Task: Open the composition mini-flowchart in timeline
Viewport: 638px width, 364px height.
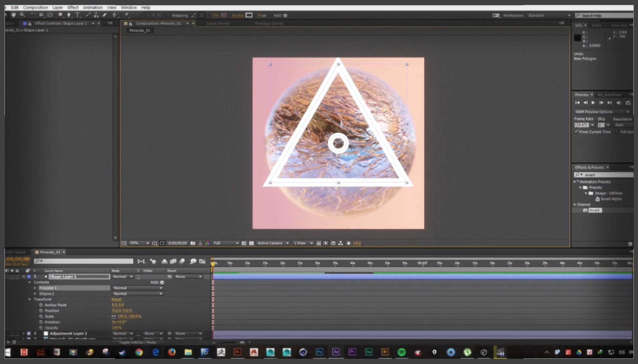Action: click(141, 261)
